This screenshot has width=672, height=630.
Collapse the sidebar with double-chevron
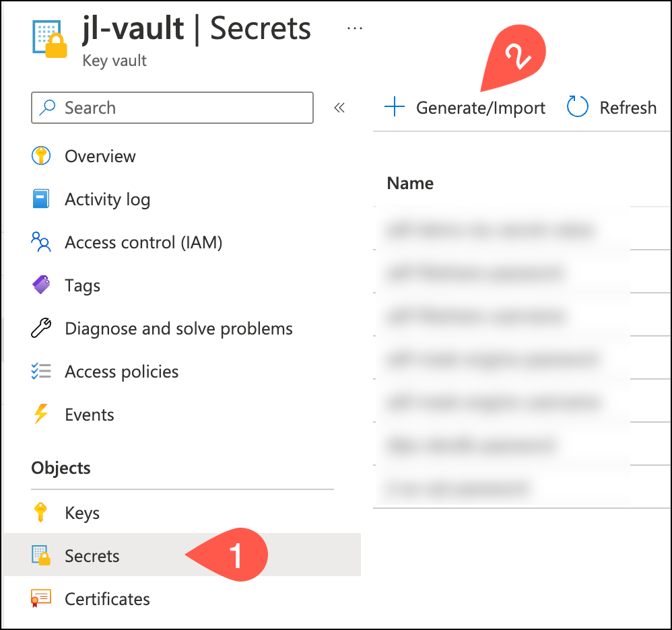click(x=339, y=108)
